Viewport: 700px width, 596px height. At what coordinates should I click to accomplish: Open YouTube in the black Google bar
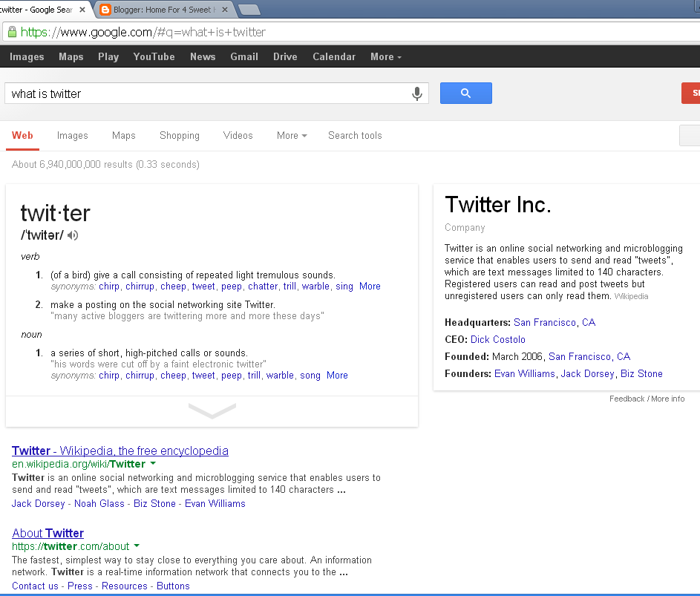click(154, 56)
